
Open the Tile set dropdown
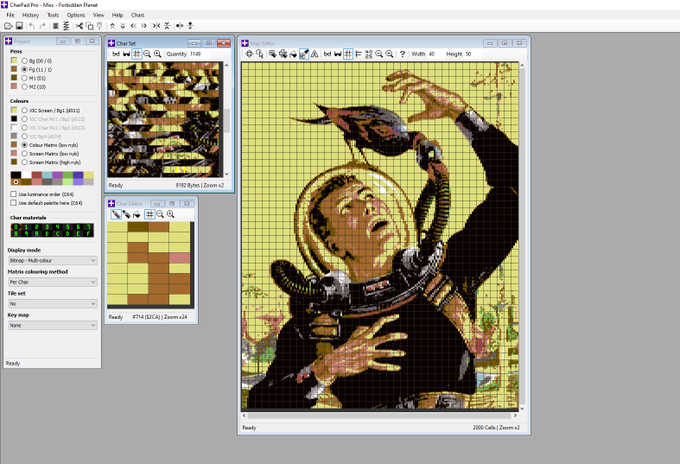(52, 304)
